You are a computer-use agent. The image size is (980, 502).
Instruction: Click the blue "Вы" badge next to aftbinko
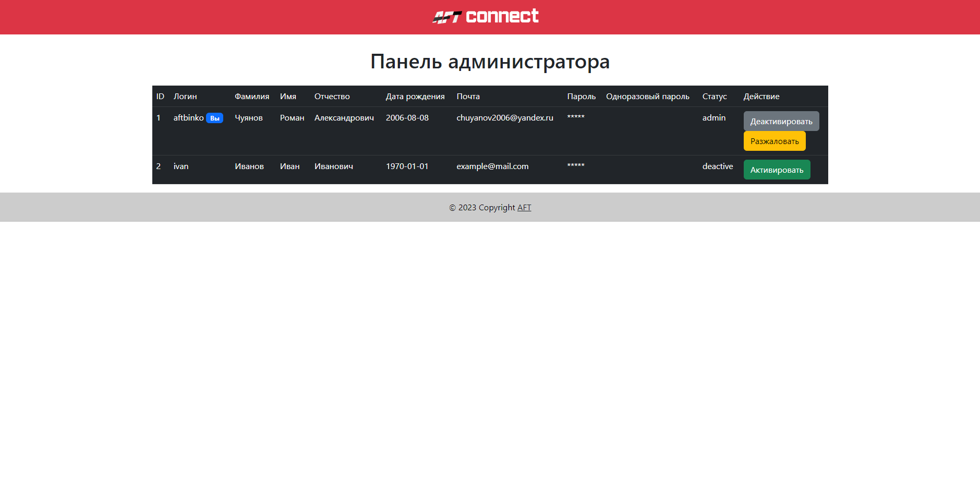214,118
